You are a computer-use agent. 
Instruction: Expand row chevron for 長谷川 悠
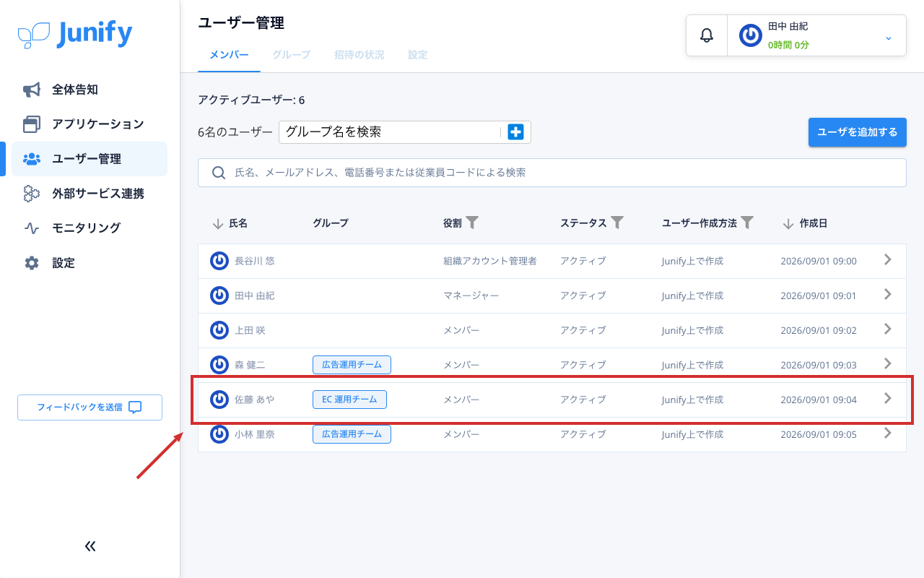(888, 259)
